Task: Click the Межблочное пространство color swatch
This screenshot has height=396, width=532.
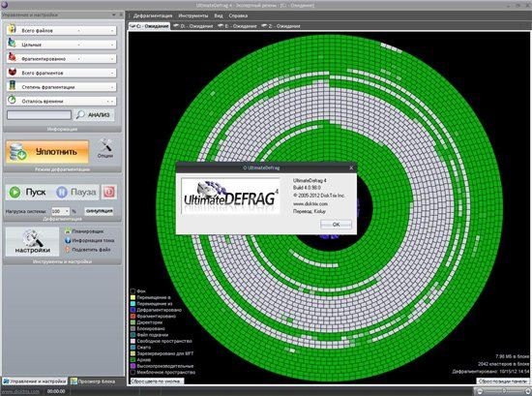Action: [x=133, y=372]
